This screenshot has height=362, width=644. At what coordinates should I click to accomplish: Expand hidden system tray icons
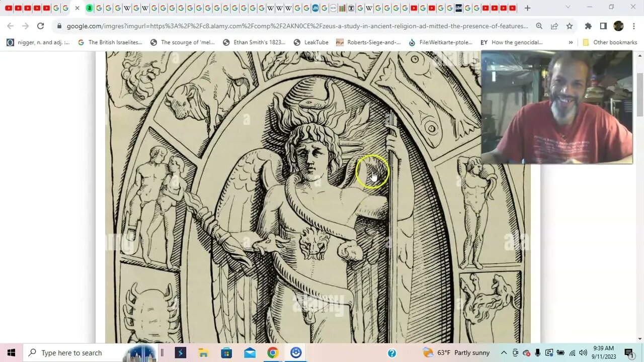coord(504,352)
